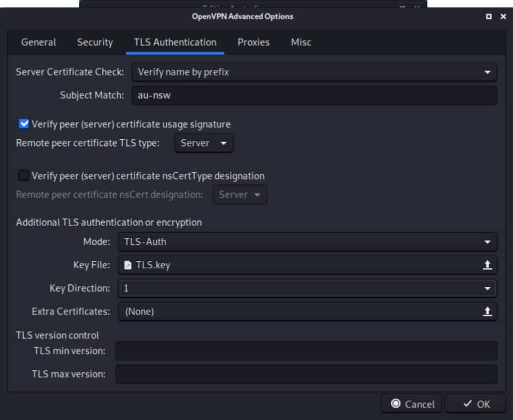The width and height of the screenshot is (513, 420).
Task: Open the Key Direction dropdown
Action: click(308, 288)
